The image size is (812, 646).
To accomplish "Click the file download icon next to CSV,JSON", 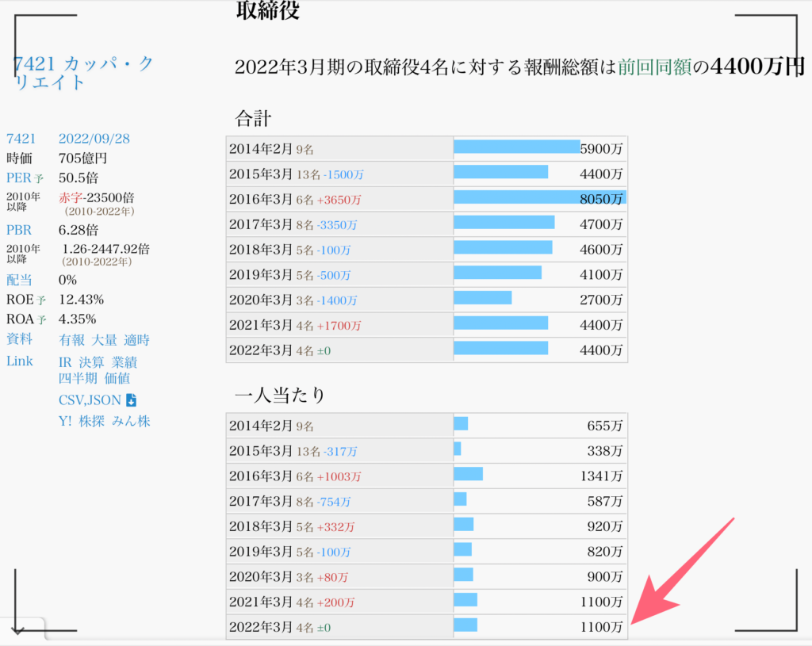I will [x=132, y=400].
